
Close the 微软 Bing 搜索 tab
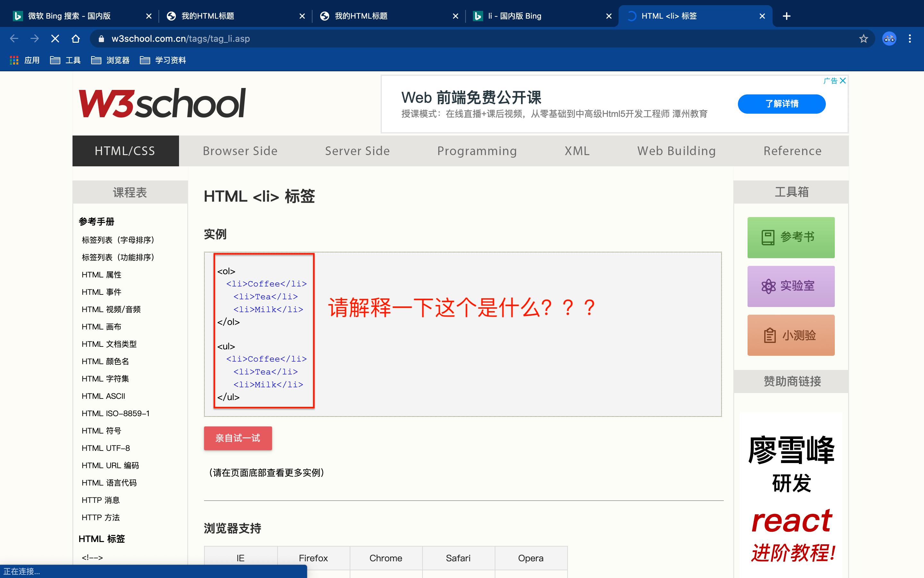[x=149, y=16]
